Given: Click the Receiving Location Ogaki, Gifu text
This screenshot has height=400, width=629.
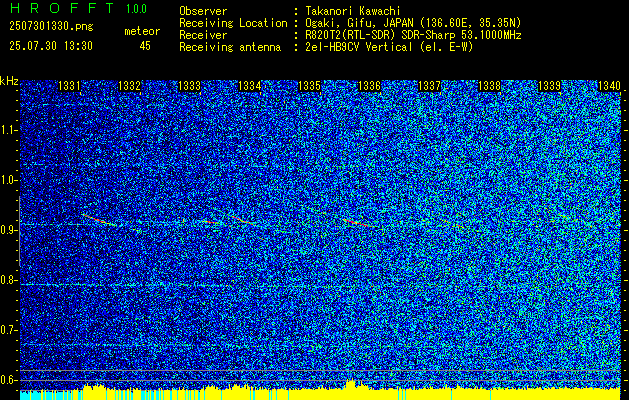Looking at the screenshot, I should [x=413, y=23].
